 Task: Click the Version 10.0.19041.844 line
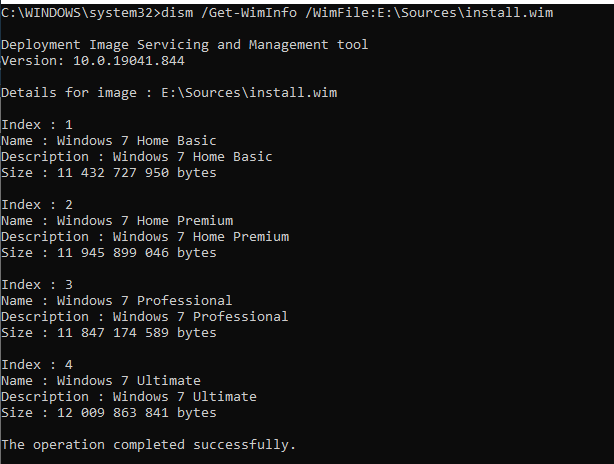93,61
